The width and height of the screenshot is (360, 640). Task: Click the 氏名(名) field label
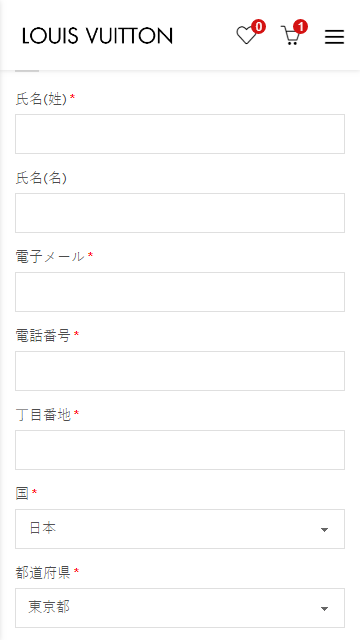tap(41, 178)
